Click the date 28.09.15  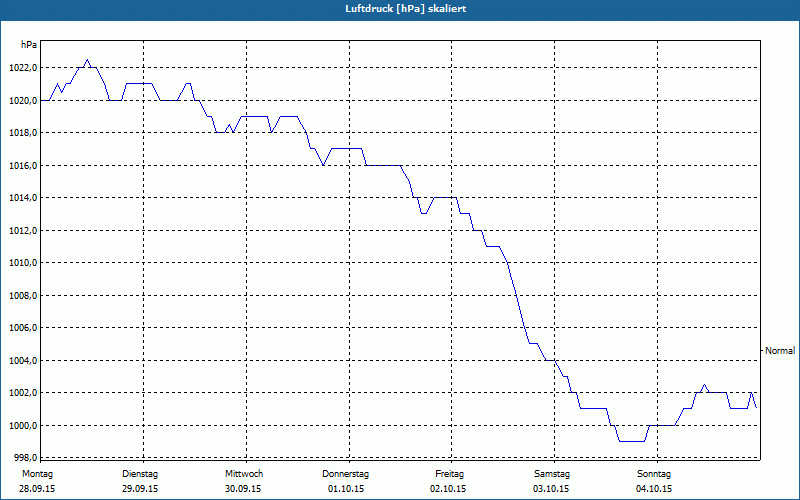coord(37,489)
